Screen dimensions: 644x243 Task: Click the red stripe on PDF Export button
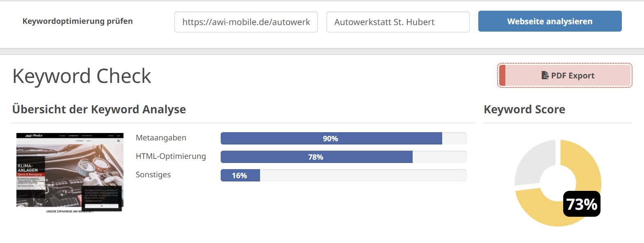coord(502,75)
